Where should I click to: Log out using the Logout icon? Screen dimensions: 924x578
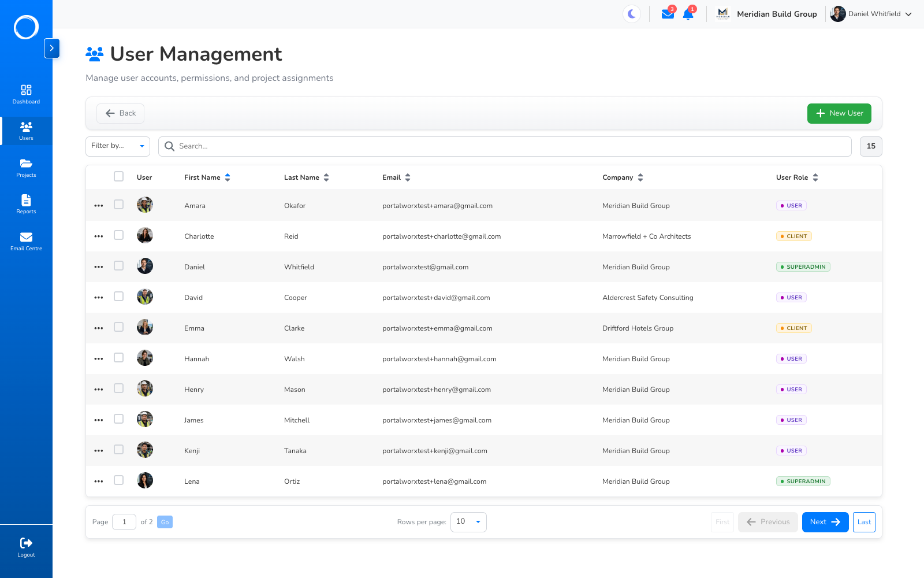[x=26, y=547]
